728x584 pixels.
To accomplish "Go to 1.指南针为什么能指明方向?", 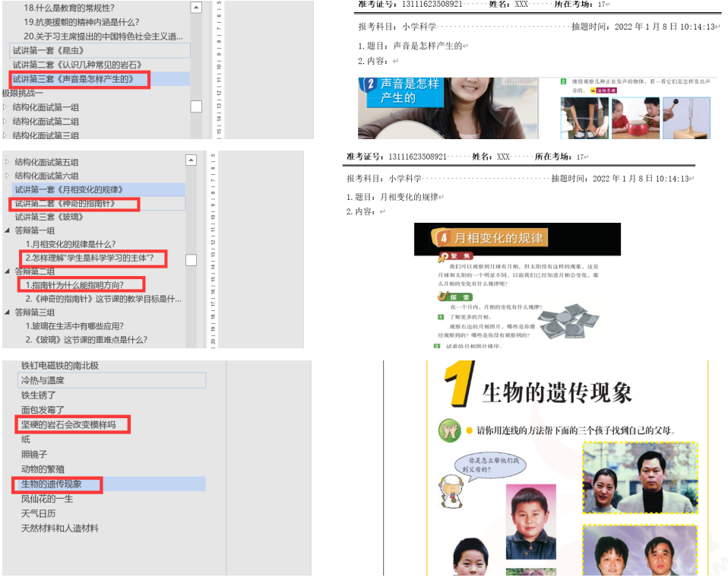I will pyautogui.click(x=74, y=285).
